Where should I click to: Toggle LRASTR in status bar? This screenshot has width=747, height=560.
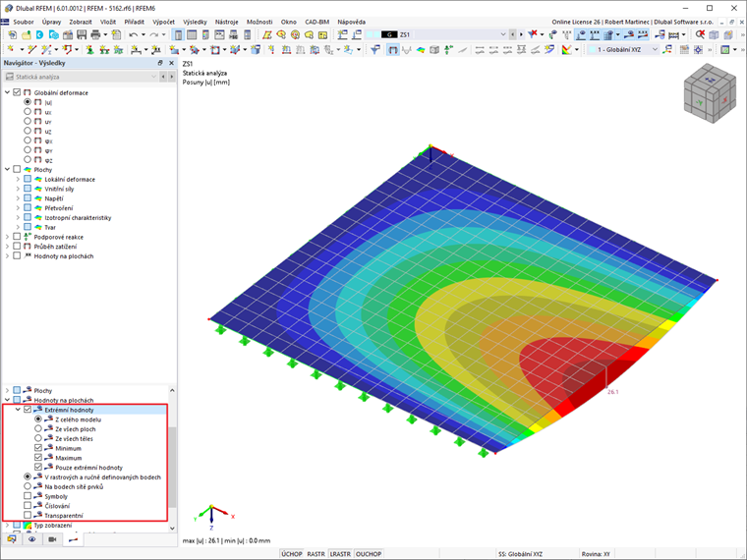[x=340, y=554]
